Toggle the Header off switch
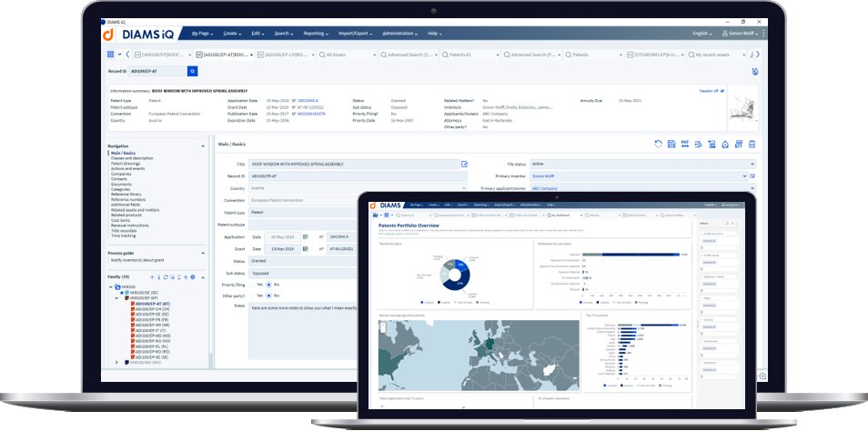This screenshot has width=868, height=431. coord(712,91)
